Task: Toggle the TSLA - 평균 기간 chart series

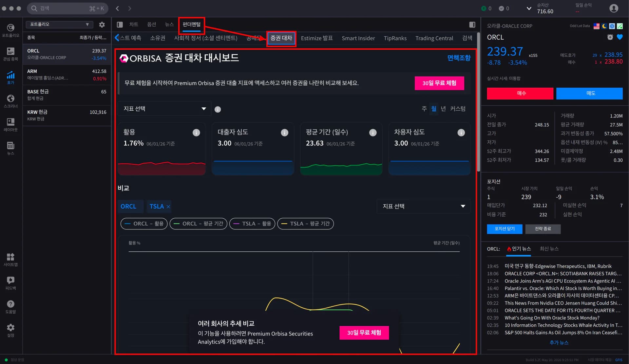Action: pos(305,224)
